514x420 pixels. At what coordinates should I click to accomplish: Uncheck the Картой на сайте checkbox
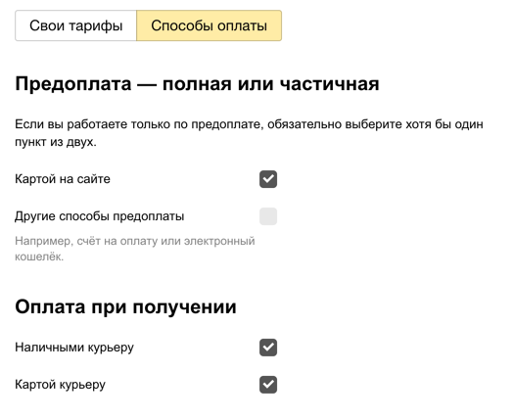pyautogui.click(x=268, y=179)
